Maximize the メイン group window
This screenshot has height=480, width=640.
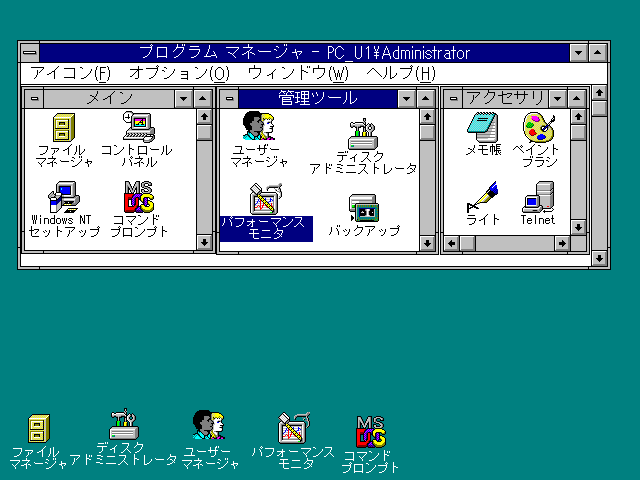coord(203,98)
